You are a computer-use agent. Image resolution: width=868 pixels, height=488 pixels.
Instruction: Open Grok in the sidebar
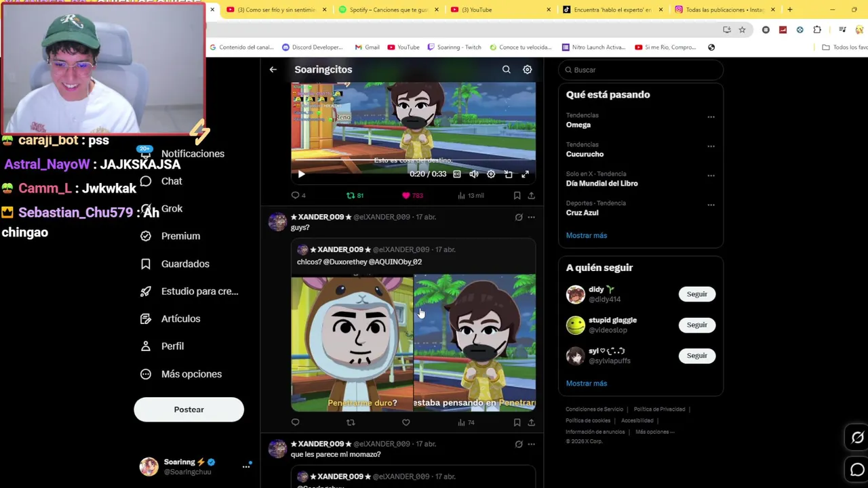(x=161, y=209)
